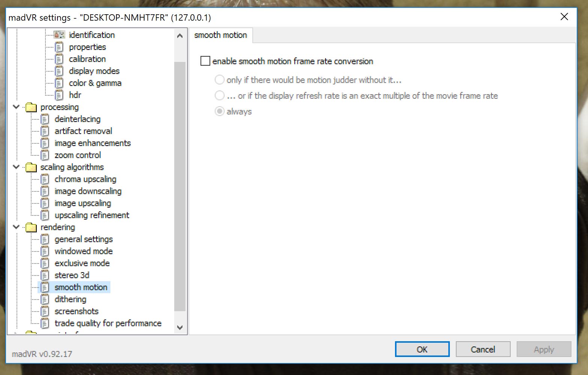Screen dimensions: 588x375
Task: Select the smooth motion tree label
Action: pyautogui.click(x=81, y=287)
